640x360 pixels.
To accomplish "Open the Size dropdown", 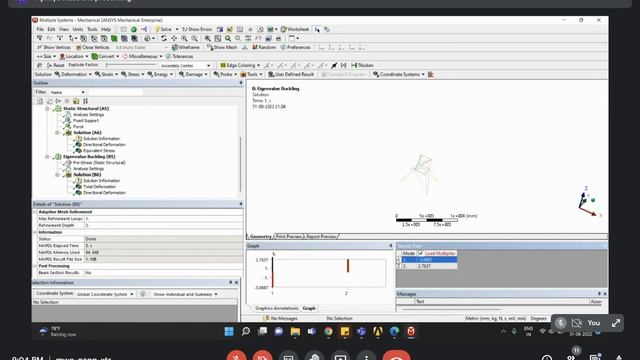I will 47,56.
